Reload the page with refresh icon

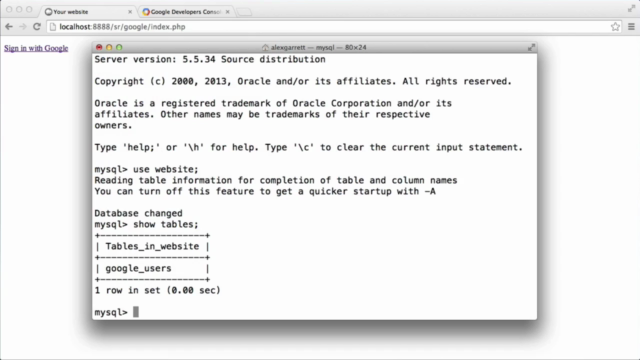37,27
